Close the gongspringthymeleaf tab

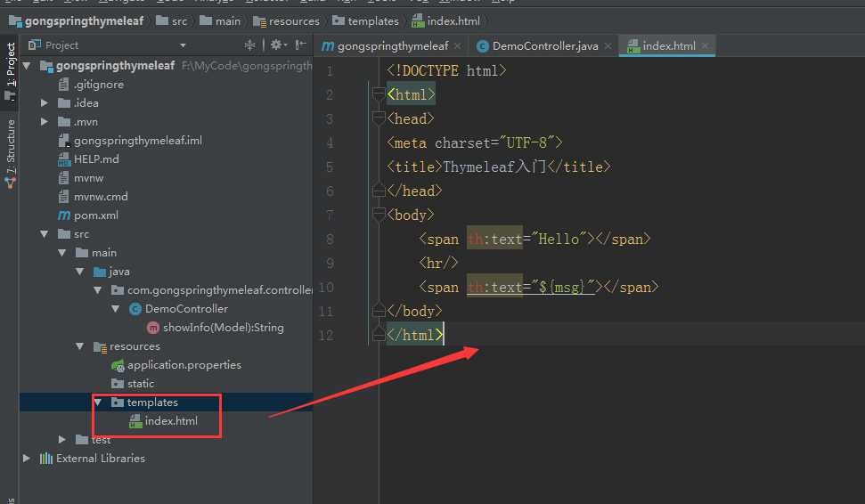click(x=457, y=46)
